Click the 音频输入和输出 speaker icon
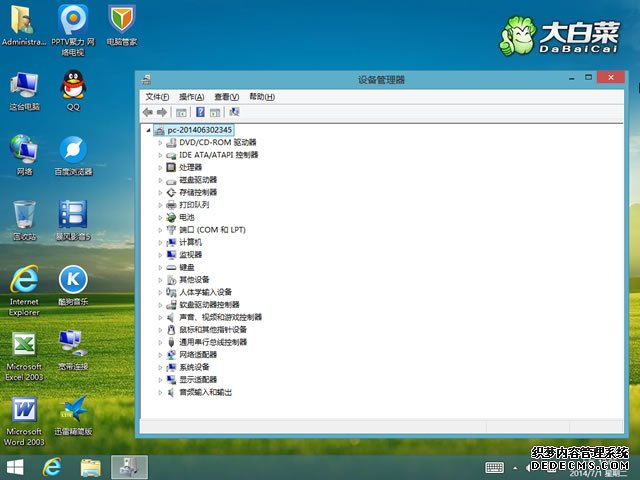The width and height of the screenshot is (640, 480). click(x=171, y=392)
